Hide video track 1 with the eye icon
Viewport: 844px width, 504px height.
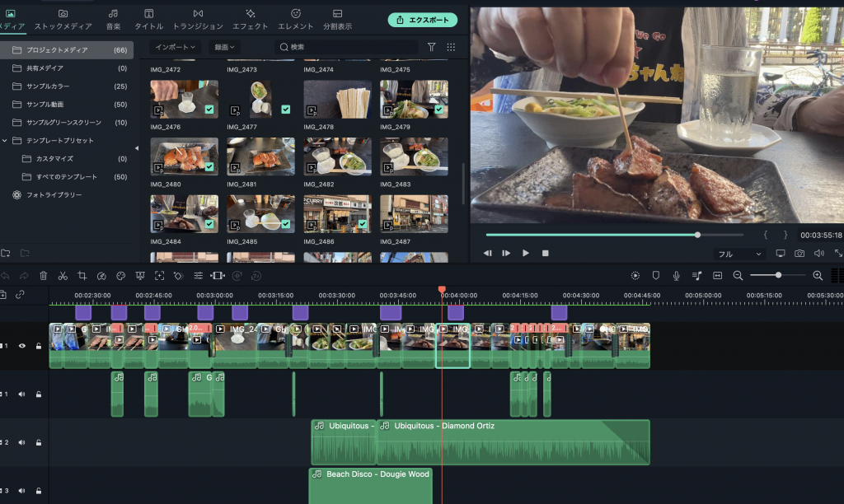point(22,346)
